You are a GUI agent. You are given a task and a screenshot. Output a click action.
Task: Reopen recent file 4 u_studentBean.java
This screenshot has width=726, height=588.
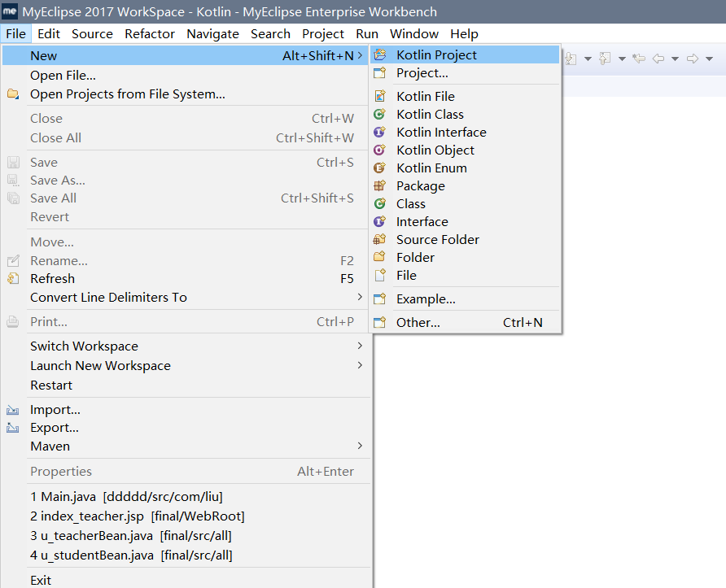click(186, 555)
